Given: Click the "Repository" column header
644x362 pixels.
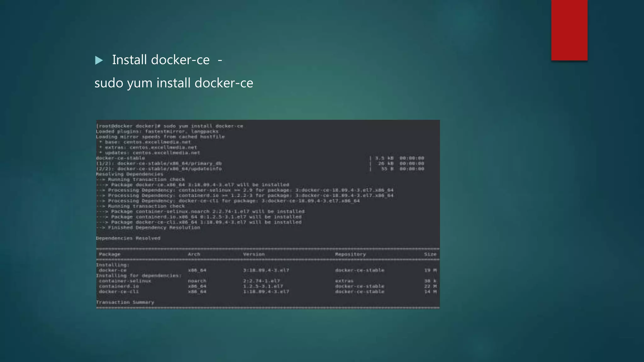Looking at the screenshot, I should [350, 254].
